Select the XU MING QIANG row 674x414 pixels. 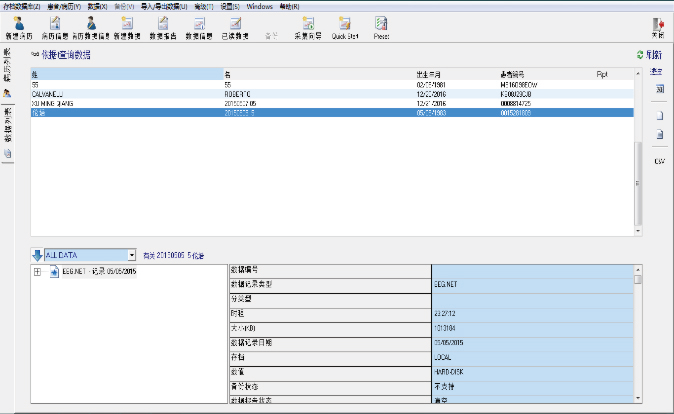(332, 104)
